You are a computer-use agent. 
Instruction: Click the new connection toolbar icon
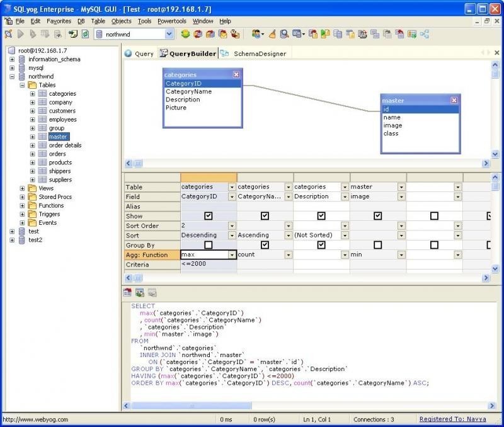(8, 34)
